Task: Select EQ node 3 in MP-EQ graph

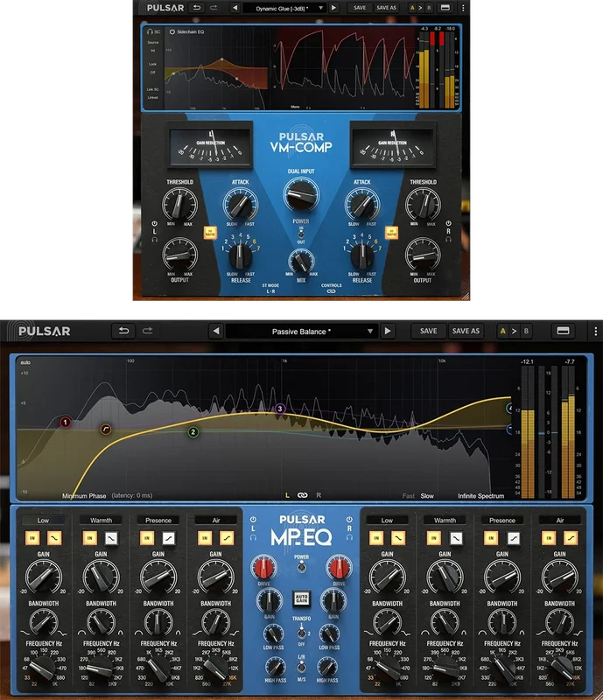Action: (x=280, y=409)
